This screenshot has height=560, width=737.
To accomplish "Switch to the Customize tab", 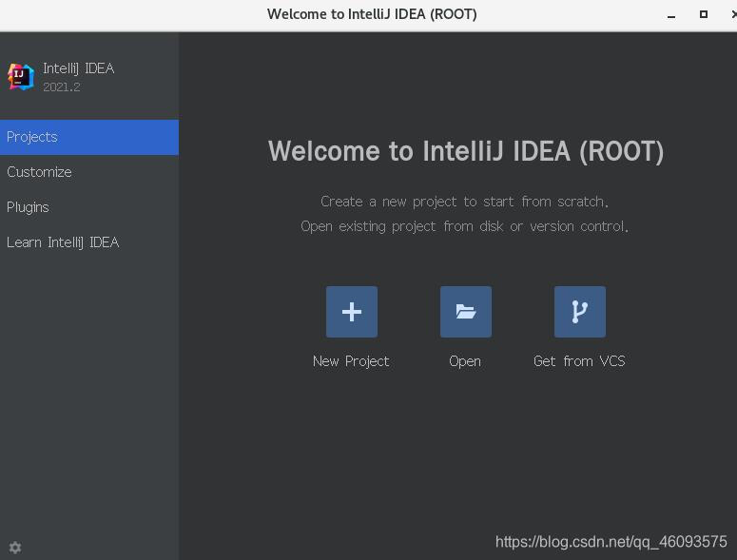I will coord(89,172).
